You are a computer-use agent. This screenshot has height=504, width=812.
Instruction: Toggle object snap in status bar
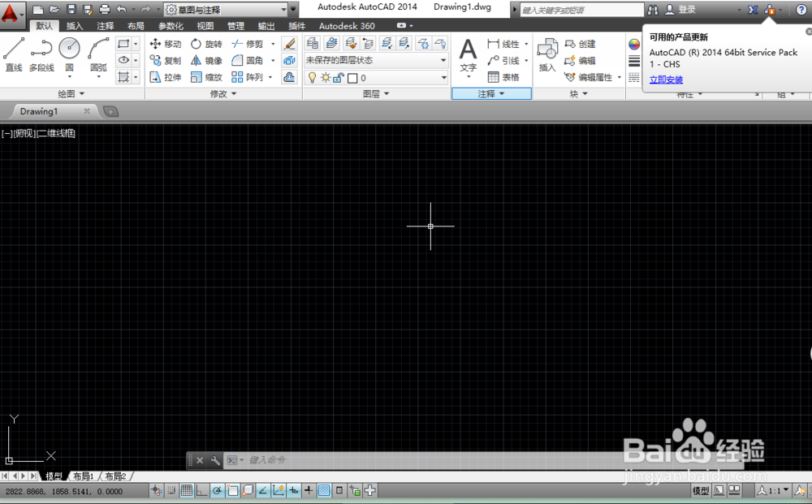click(232, 490)
